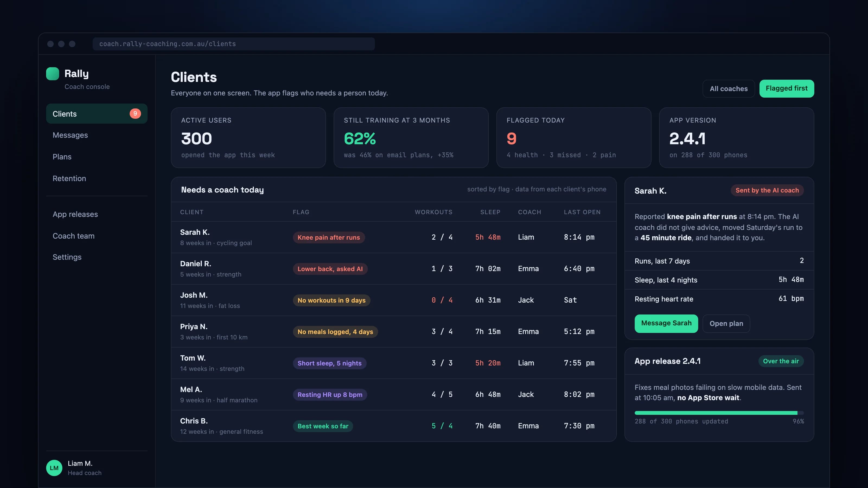Open App releases in the sidebar
868x488 pixels.
click(x=97, y=214)
